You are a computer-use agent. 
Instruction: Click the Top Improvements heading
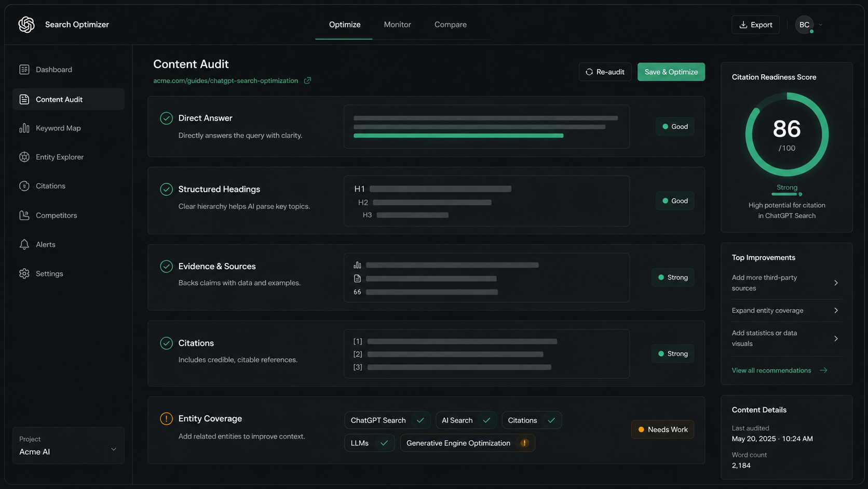coord(764,258)
